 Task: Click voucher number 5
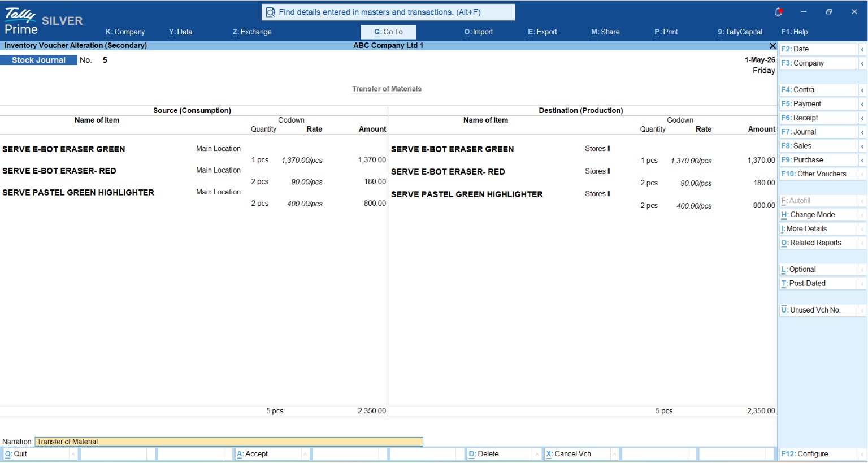[x=105, y=60]
